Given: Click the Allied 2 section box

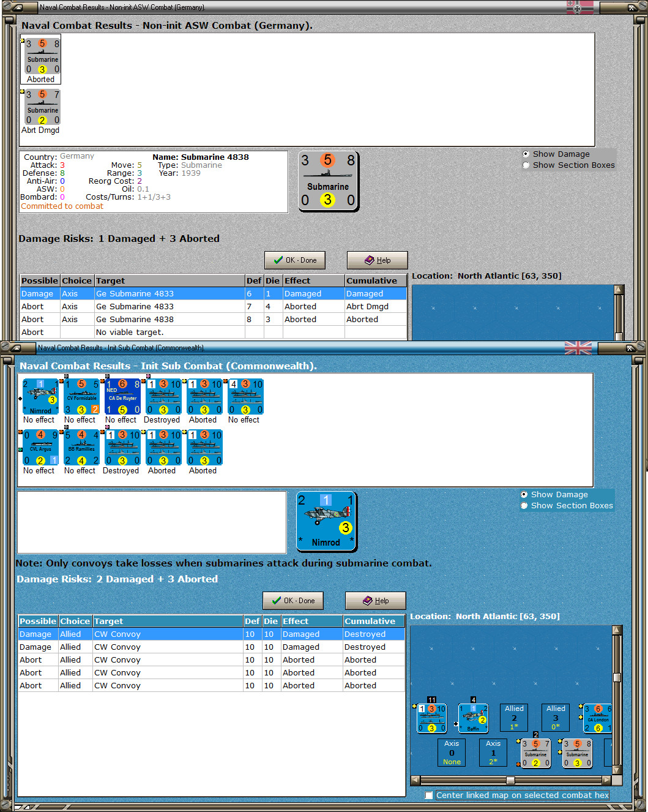Looking at the screenshot, I should tap(514, 718).
